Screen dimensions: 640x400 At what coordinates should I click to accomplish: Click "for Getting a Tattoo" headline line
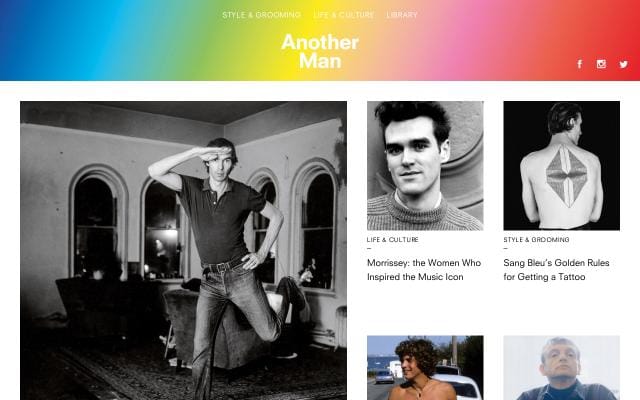[544, 277]
